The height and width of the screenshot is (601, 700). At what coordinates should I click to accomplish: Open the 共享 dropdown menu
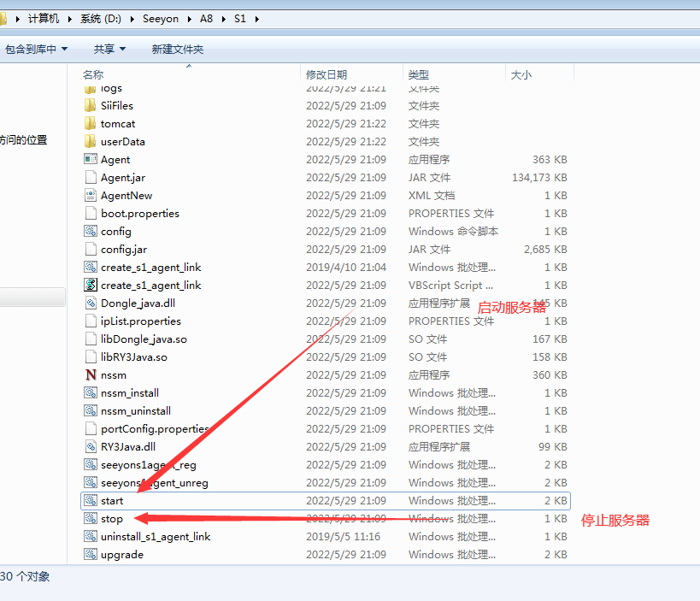point(109,49)
